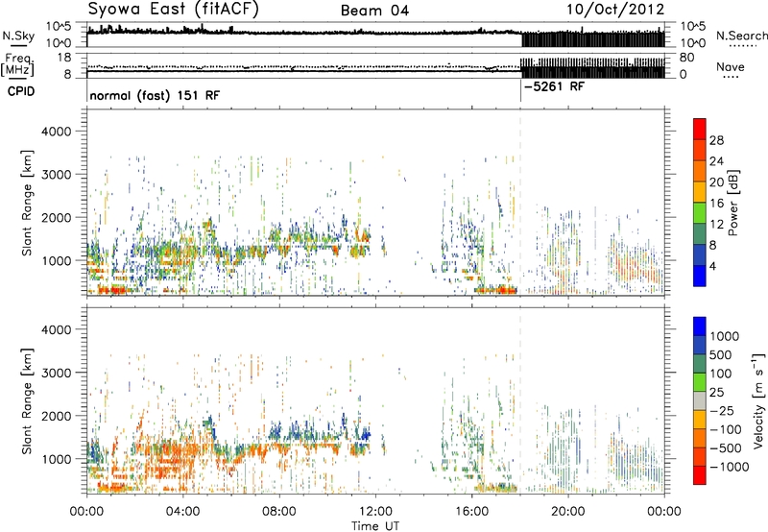
Task: Click the '16:00' time tick label
Action: [471, 512]
